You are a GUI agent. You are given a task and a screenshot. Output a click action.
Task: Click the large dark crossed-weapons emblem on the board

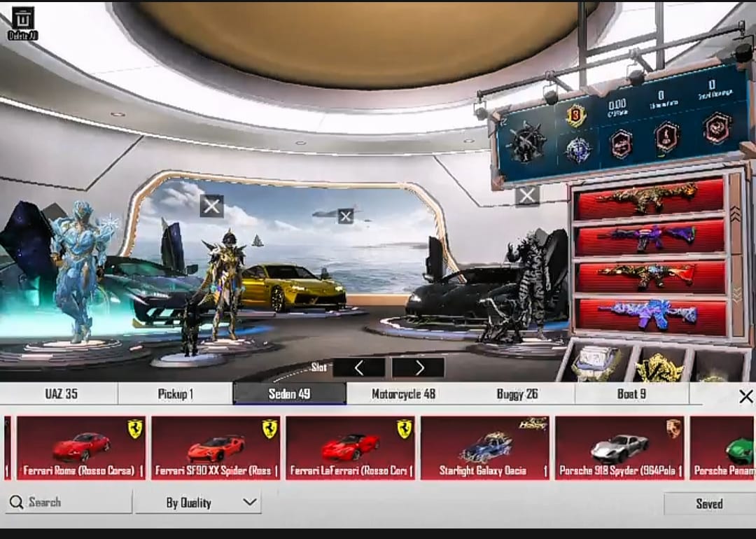pyautogui.click(x=528, y=143)
